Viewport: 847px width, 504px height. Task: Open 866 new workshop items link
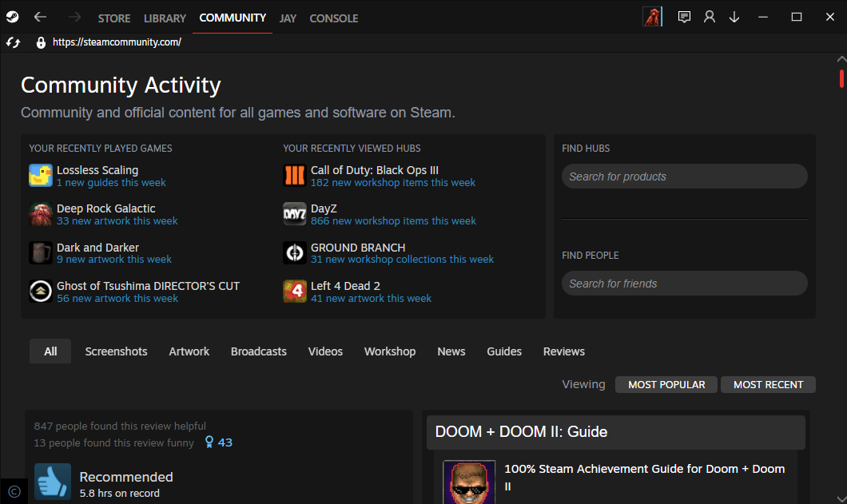(x=393, y=221)
